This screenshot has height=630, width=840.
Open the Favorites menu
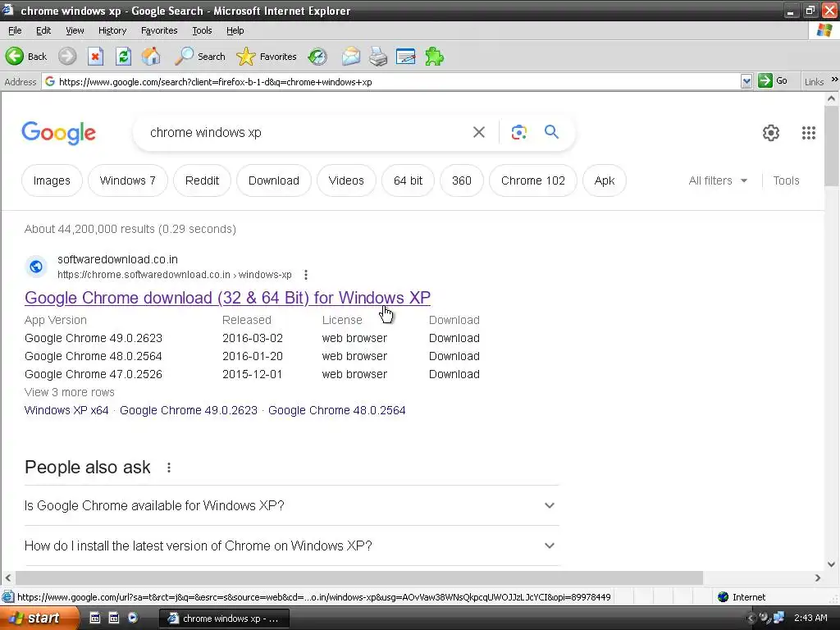pyautogui.click(x=159, y=30)
